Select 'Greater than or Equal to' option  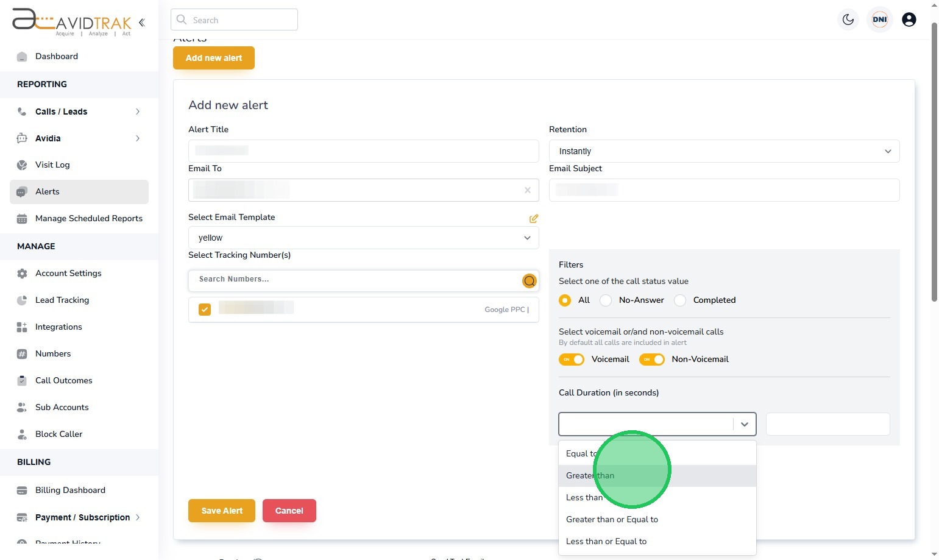pyautogui.click(x=612, y=519)
